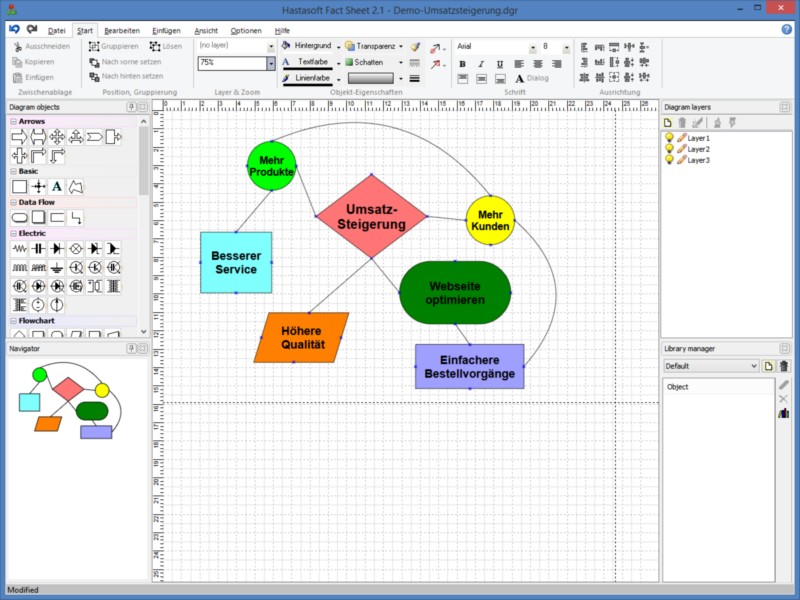Viewport: 800px width, 600px height.
Task: Open the Einfügen menu tab
Action: (x=166, y=31)
